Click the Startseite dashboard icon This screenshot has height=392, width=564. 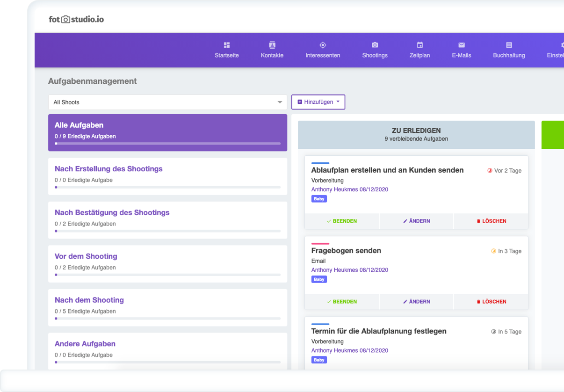(x=227, y=45)
